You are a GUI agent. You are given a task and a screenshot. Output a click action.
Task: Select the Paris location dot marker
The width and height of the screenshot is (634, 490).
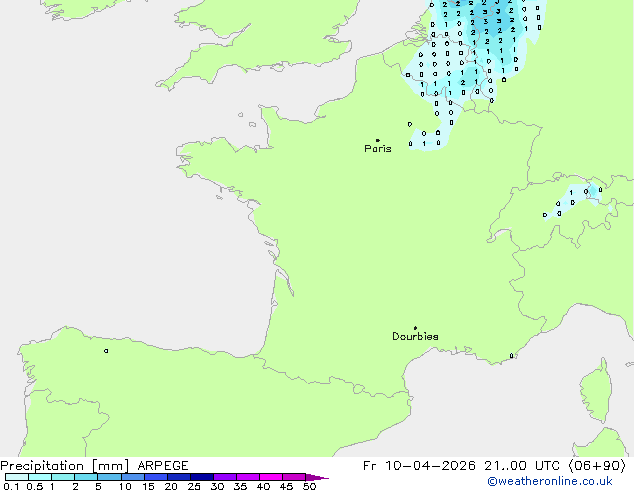click(x=378, y=140)
